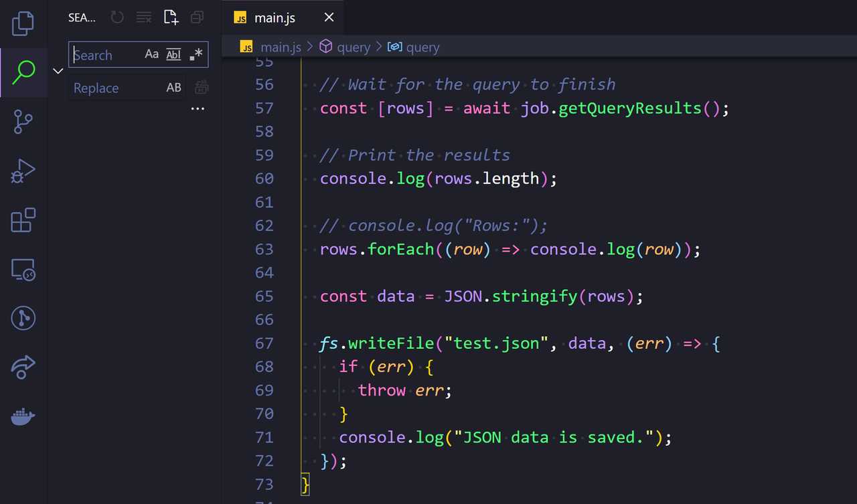857x504 pixels.
Task: Click line number 71 in gutter
Action: pos(264,437)
